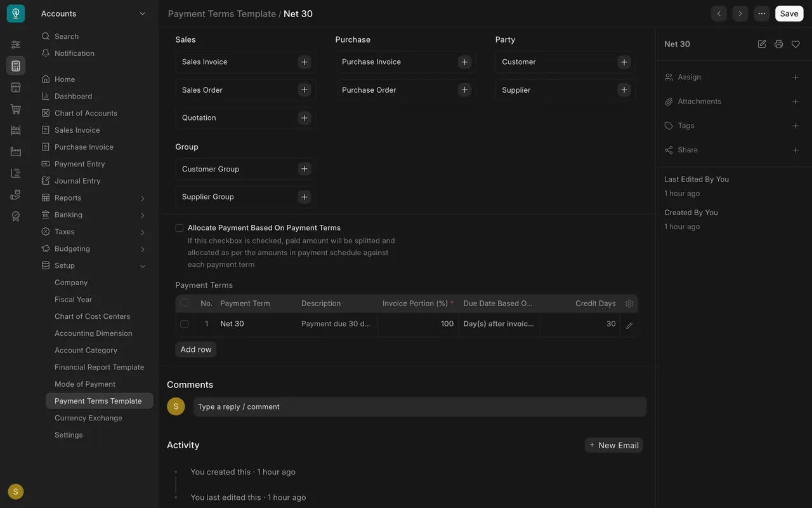Click the plus icon beside Supplier under Party

pyautogui.click(x=624, y=90)
